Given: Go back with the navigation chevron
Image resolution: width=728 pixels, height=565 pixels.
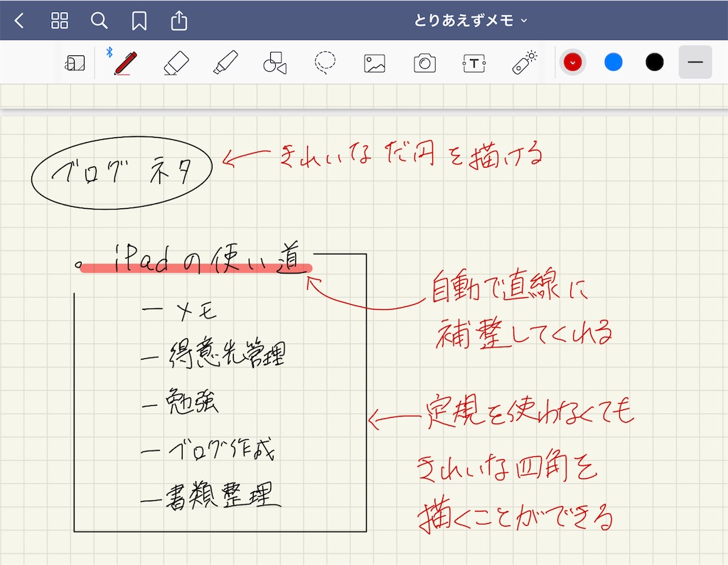Looking at the screenshot, I should 19,21.
